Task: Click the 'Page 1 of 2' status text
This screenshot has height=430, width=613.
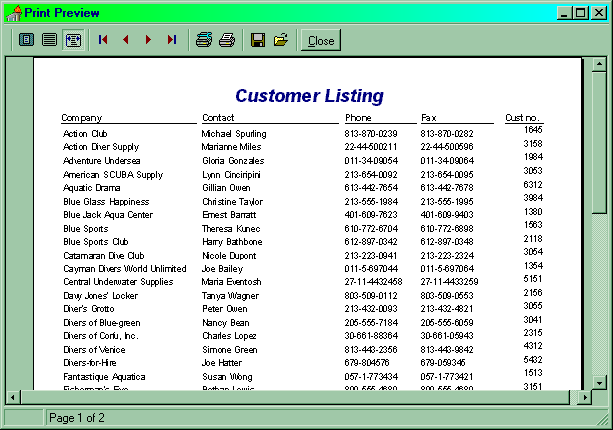Action: (x=77, y=418)
